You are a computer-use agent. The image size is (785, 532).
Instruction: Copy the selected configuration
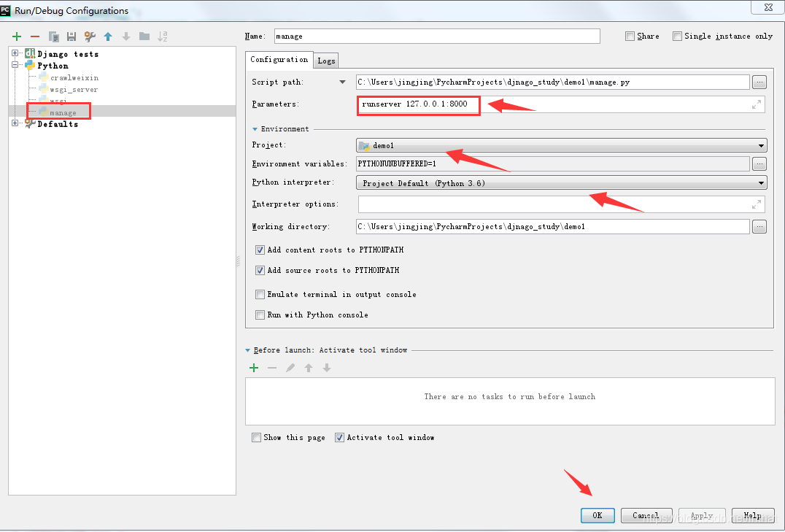tap(53, 36)
